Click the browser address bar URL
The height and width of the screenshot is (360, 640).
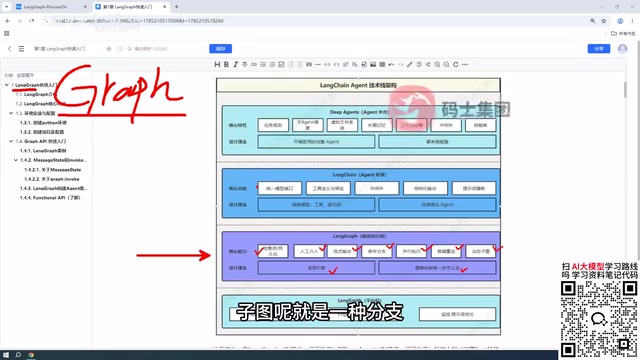coord(139,21)
